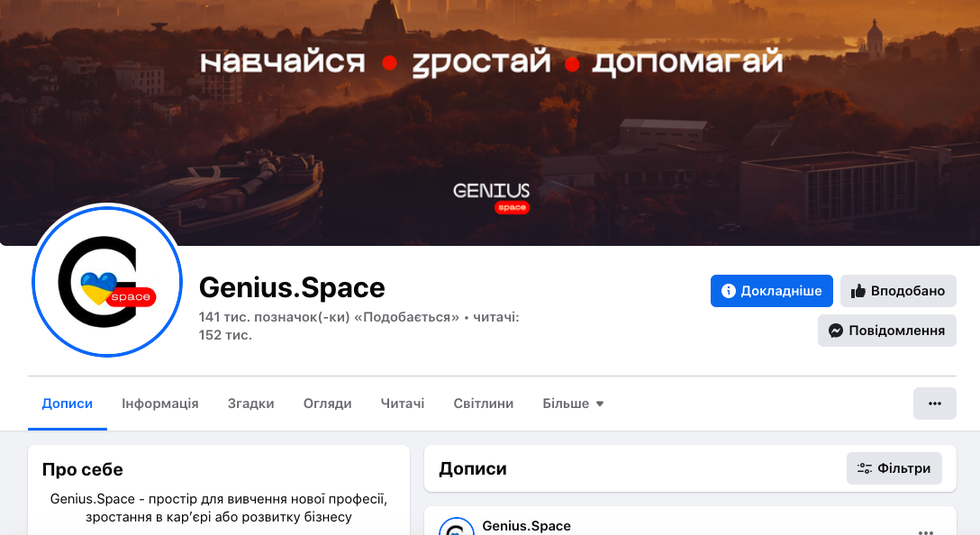Click the info icon on Докладніше button
Image resolution: width=980 pixels, height=535 pixels.
728,291
